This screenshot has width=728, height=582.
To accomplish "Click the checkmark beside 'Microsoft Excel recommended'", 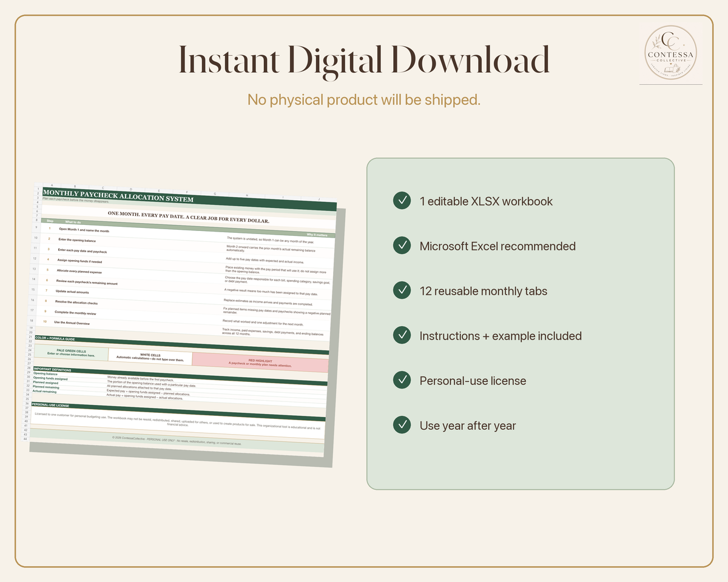I will 402,246.
